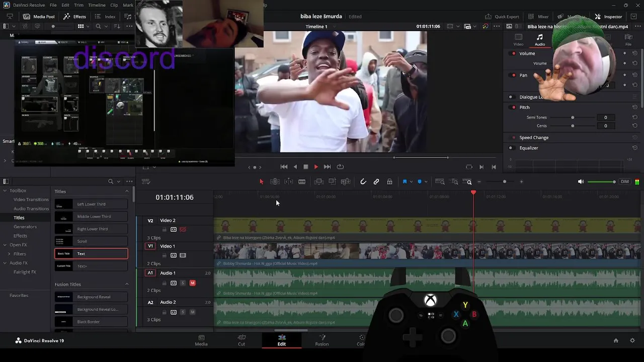Toggle Loop playback in viewer
644x362 pixels.
click(x=340, y=167)
